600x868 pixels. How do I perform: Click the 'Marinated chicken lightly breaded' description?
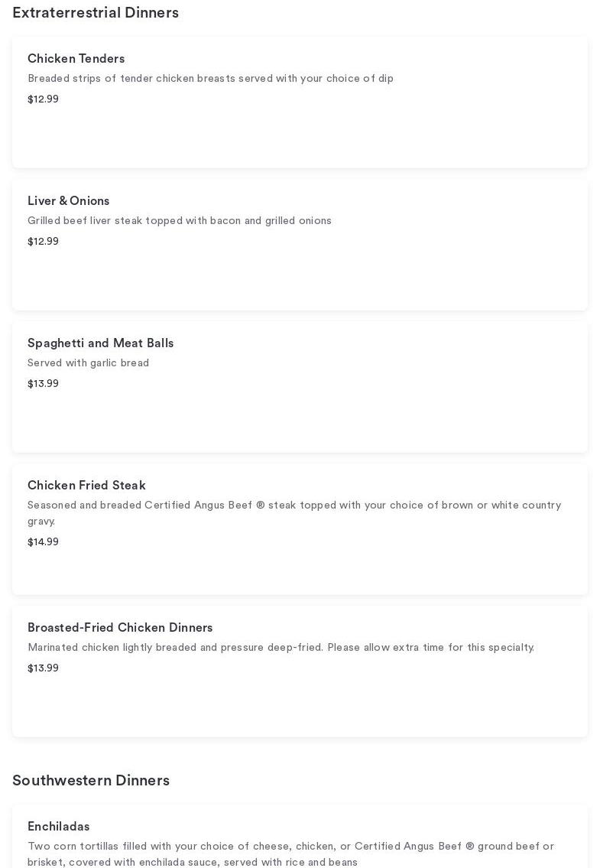281,648
